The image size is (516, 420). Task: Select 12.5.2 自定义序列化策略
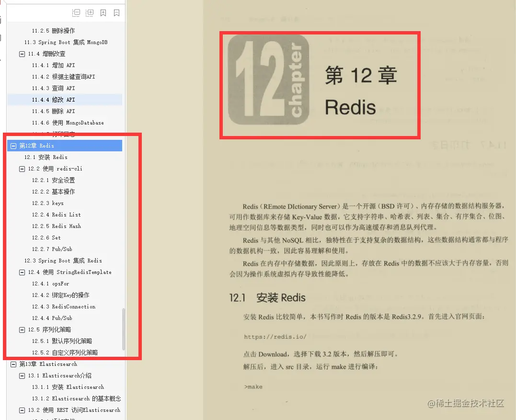(x=65, y=352)
